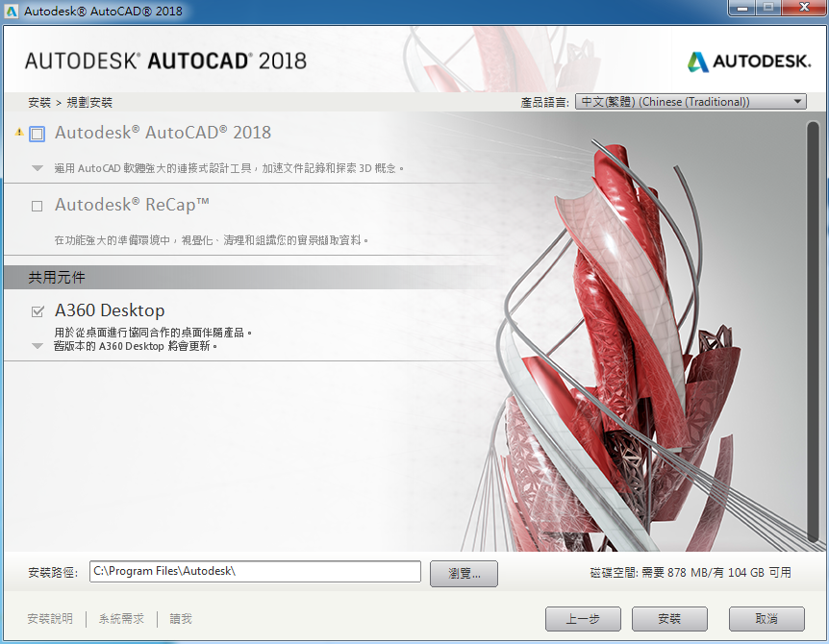Open the 讀我 readme link
This screenshot has width=829, height=644.
point(181,619)
